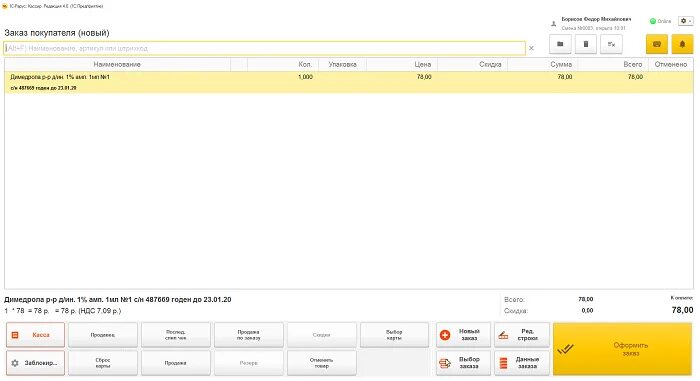Create a new order with Новый заказ

coord(463,335)
